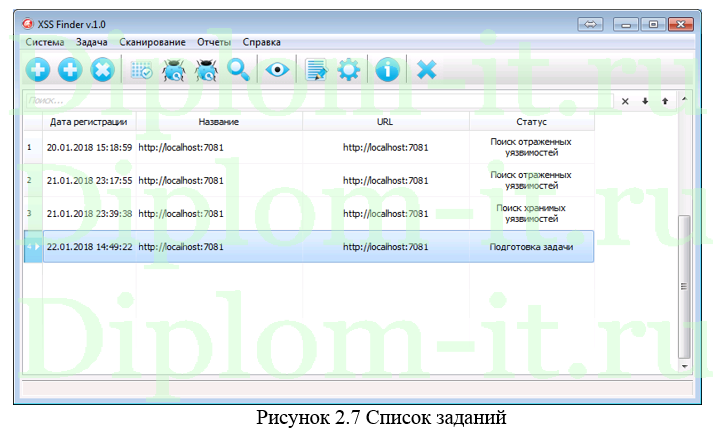The height and width of the screenshot is (433, 713).
Task: Open the Система menu
Action: 45,42
